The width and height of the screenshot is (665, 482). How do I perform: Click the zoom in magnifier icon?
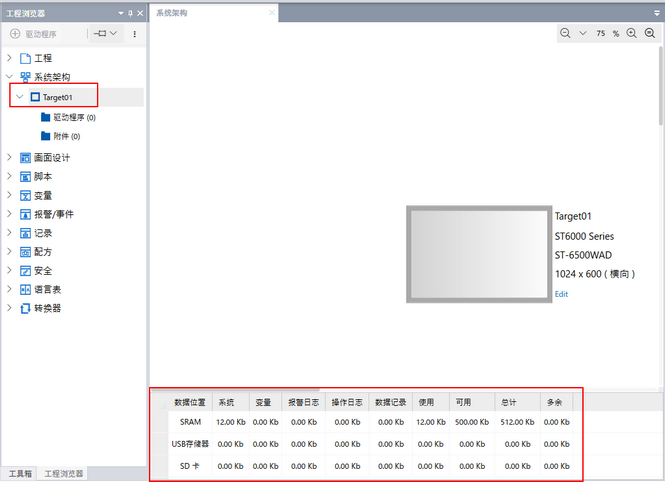(632, 33)
